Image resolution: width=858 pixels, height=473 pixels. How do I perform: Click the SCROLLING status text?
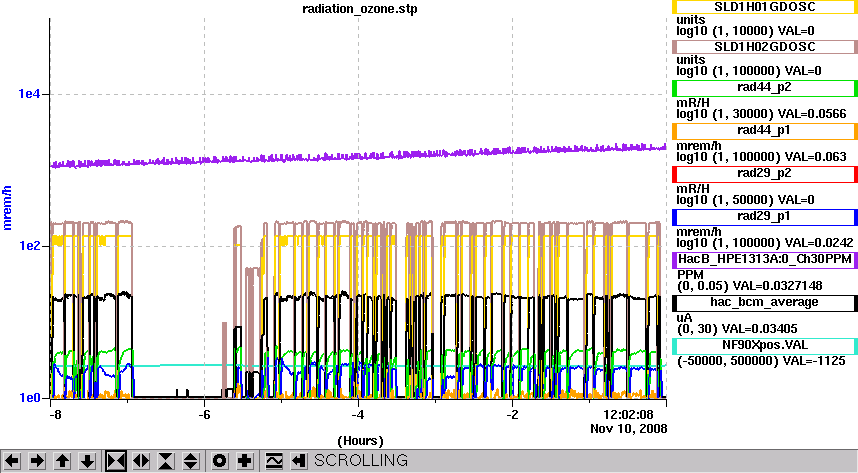(361, 460)
